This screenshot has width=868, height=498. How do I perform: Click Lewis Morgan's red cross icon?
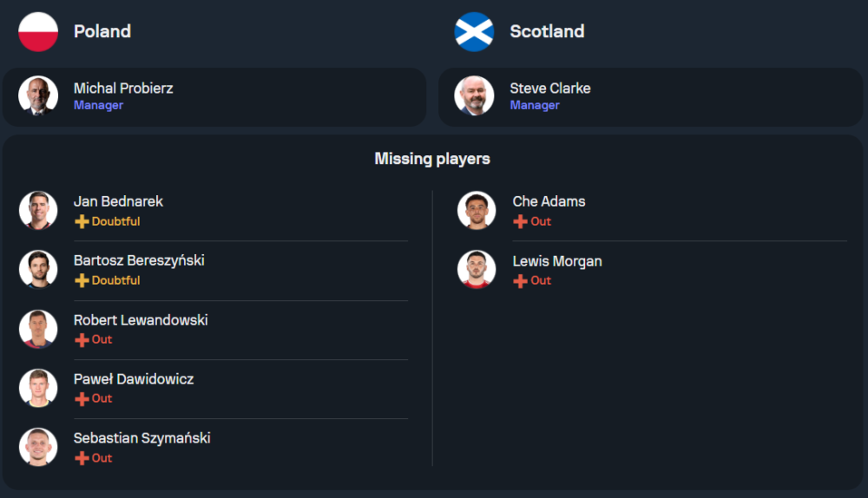pos(520,280)
